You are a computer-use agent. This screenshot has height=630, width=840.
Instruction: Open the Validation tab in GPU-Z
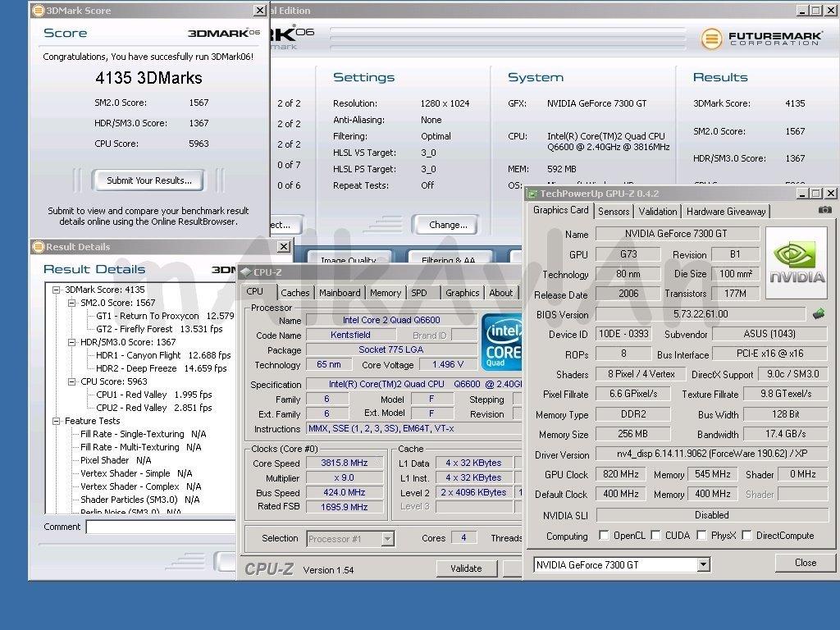(x=657, y=211)
